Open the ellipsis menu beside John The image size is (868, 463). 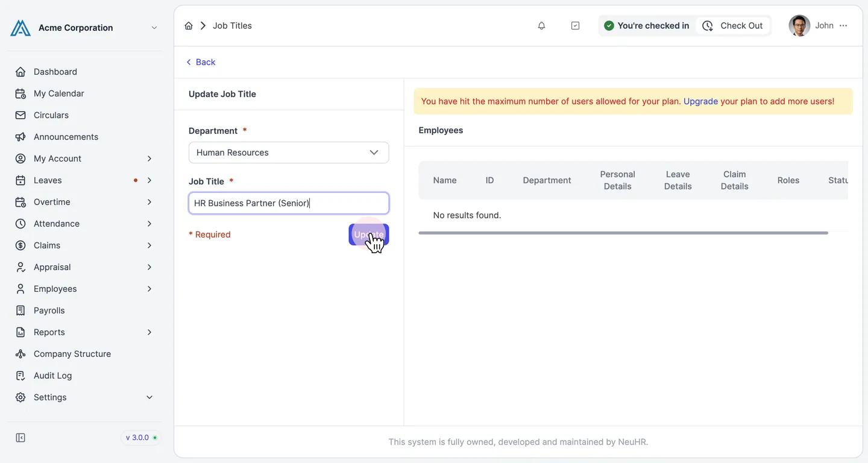pos(843,26)
